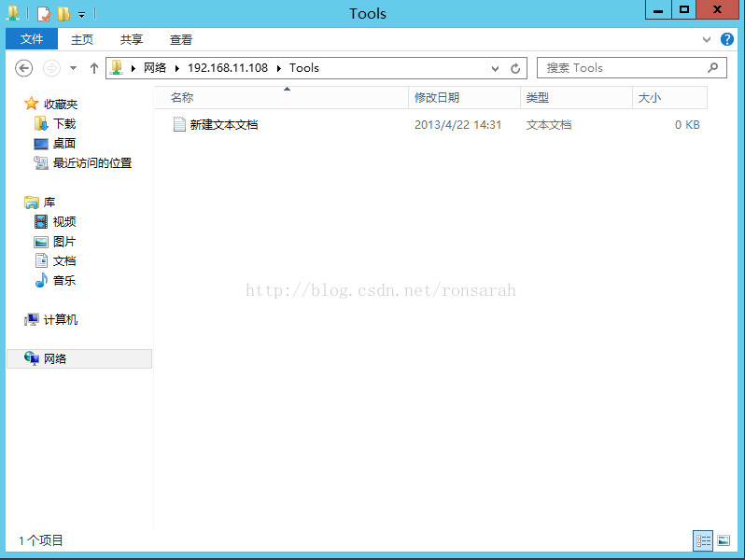745x560 pixels.
Task: Switch to large icons view in status bar
Action: (x=724, y=540)
